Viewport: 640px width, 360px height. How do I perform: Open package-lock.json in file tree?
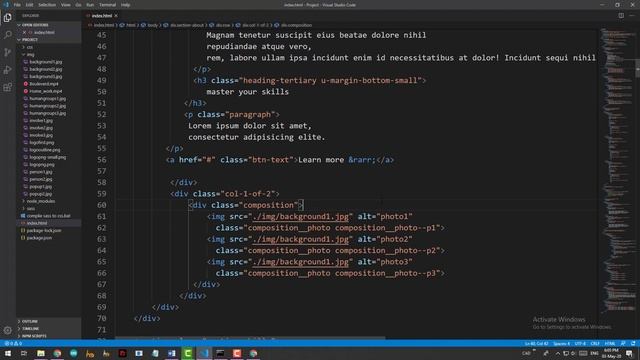(x=44, y=231)
